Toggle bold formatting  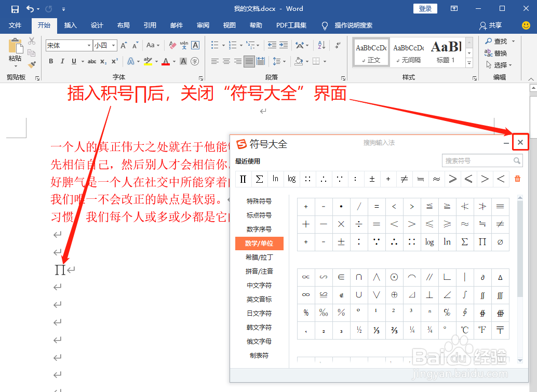click(x=51, y=61)
